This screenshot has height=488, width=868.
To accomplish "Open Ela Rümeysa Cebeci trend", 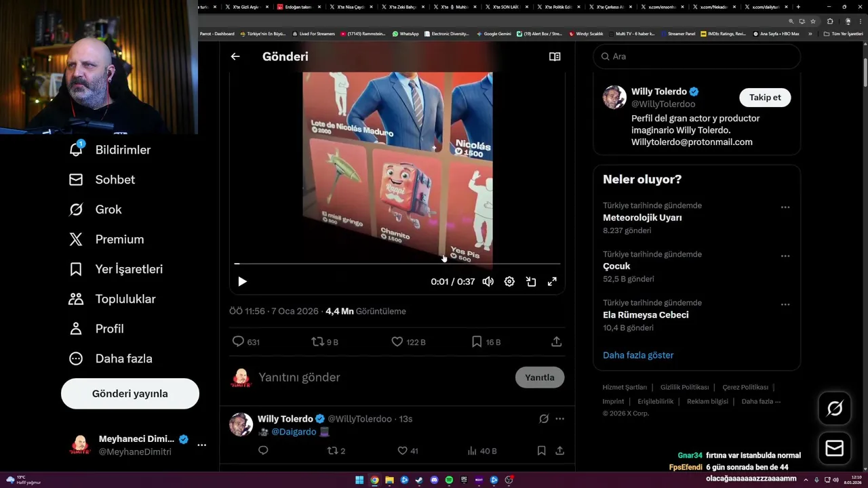I will click(646, 315).
